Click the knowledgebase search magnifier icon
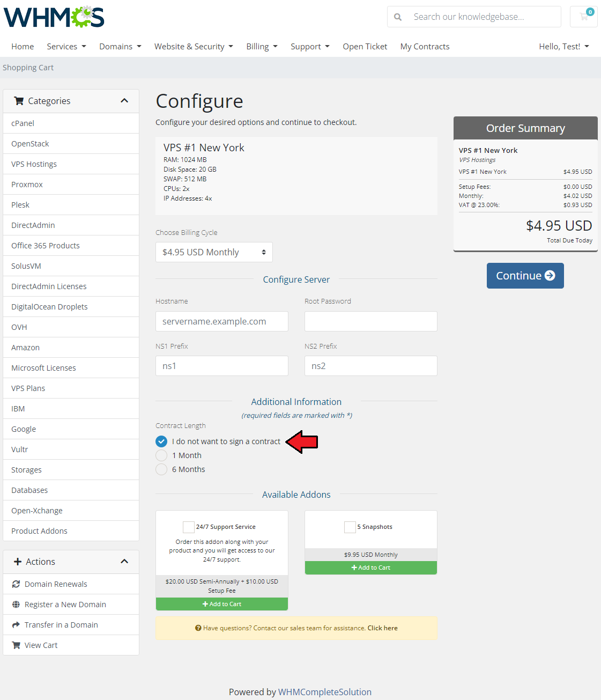This screenshot has width=601, height=700. pos(398,17)
